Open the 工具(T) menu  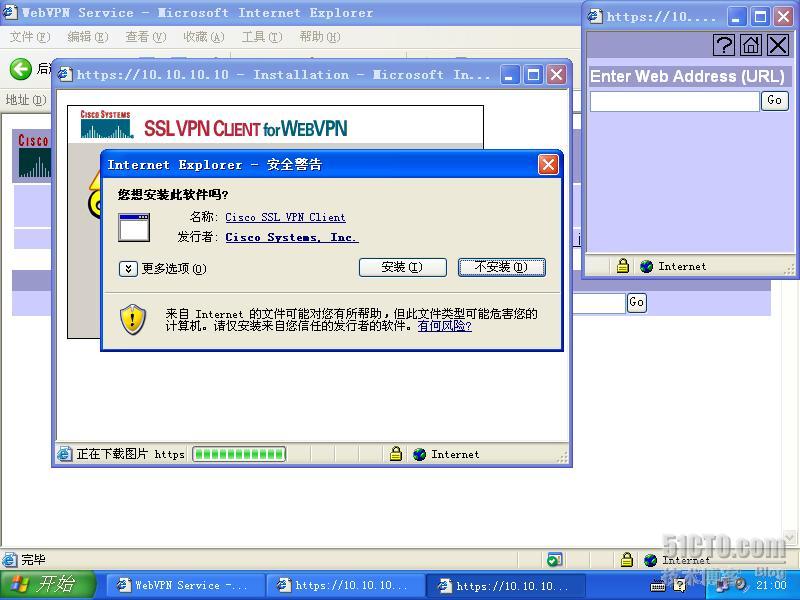pyautogui.click(x=262, y=37)
